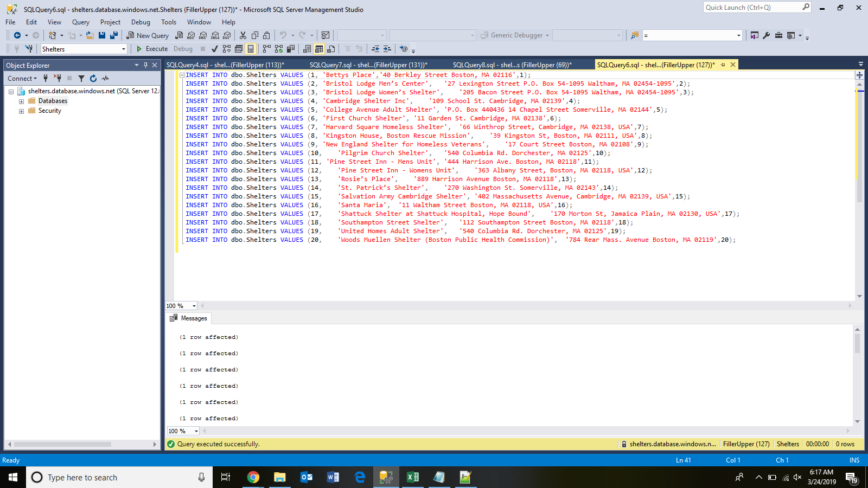Toggle Results to Grid output mode
The height and width of the screenshot is (488, 868).
click(x=319, y=49)
